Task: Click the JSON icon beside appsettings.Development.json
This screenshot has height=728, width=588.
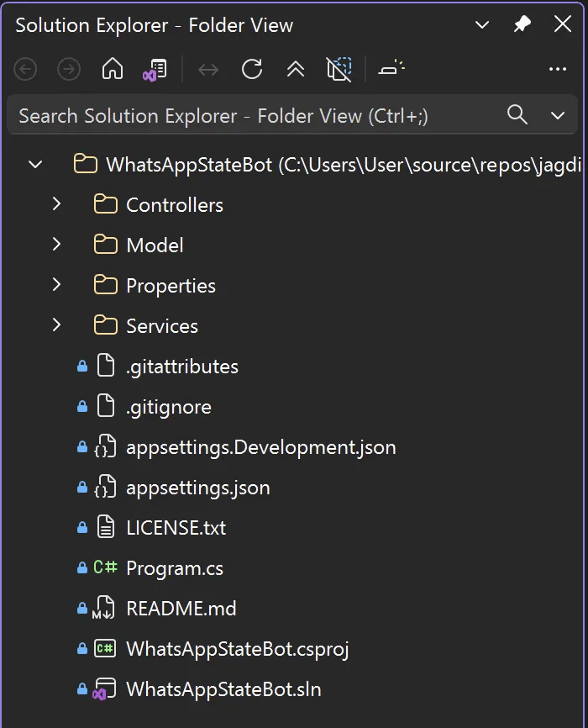Action: [x=105, y=446]
